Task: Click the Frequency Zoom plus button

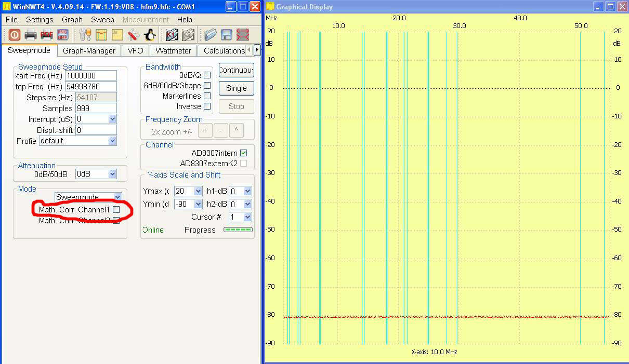Action: 205,130
